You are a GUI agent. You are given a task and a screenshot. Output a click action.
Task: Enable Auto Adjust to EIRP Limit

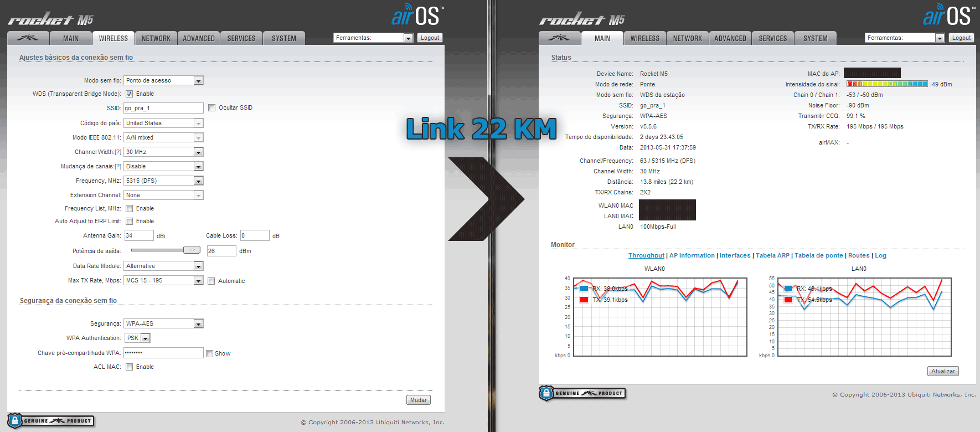(x=129, y=222)
